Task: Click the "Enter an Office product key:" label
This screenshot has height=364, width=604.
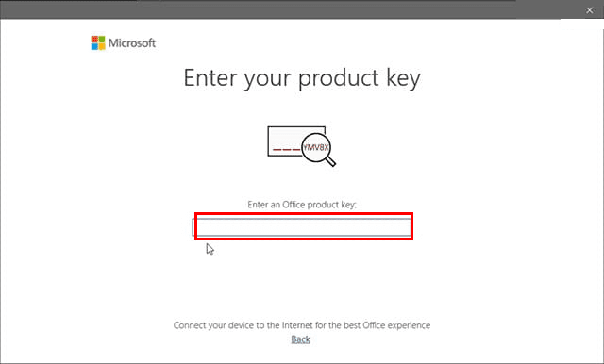Action: pyautogui.click(x=302, y=205)
